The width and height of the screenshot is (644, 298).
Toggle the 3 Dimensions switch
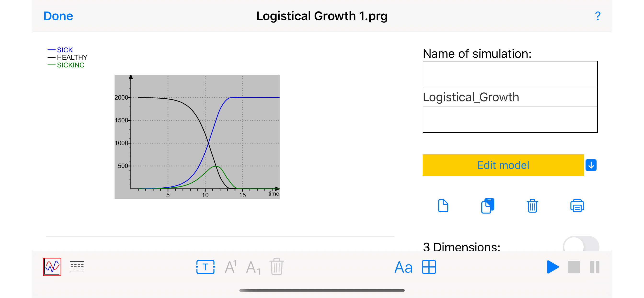click(581, 245)
